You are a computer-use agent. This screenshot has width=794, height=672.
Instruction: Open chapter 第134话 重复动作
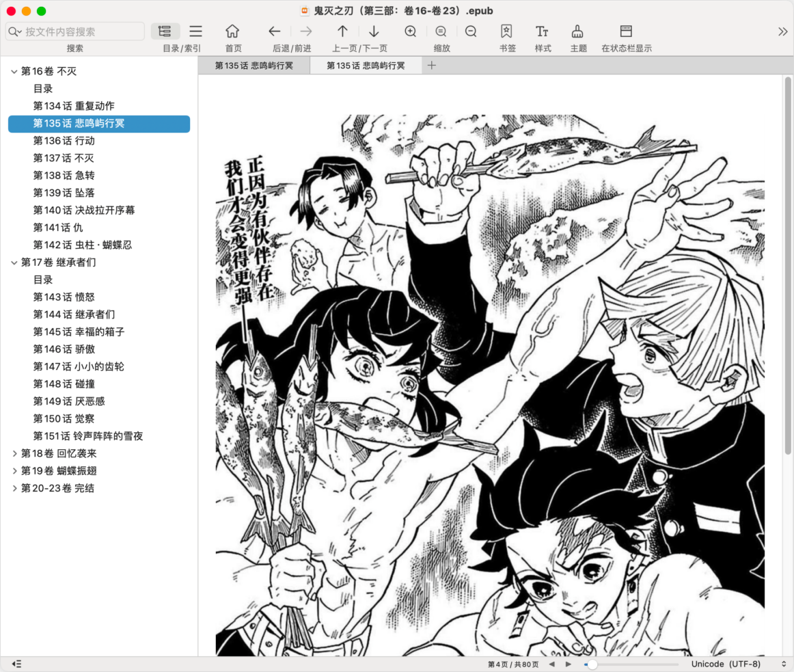(x=74, y=106)
